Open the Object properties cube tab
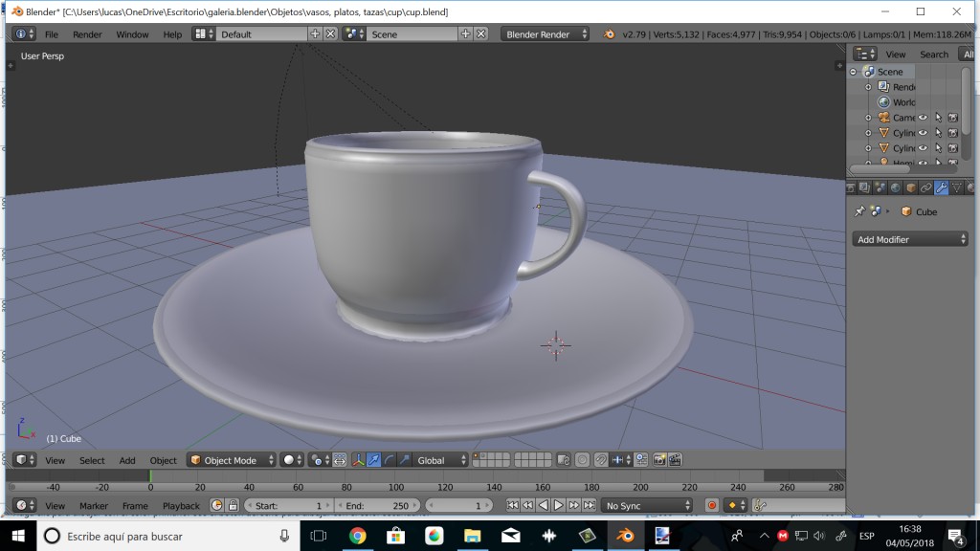 (909, 188)
